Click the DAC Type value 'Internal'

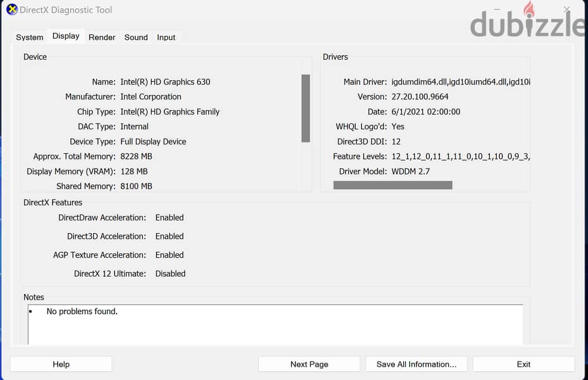click(134, 127)
